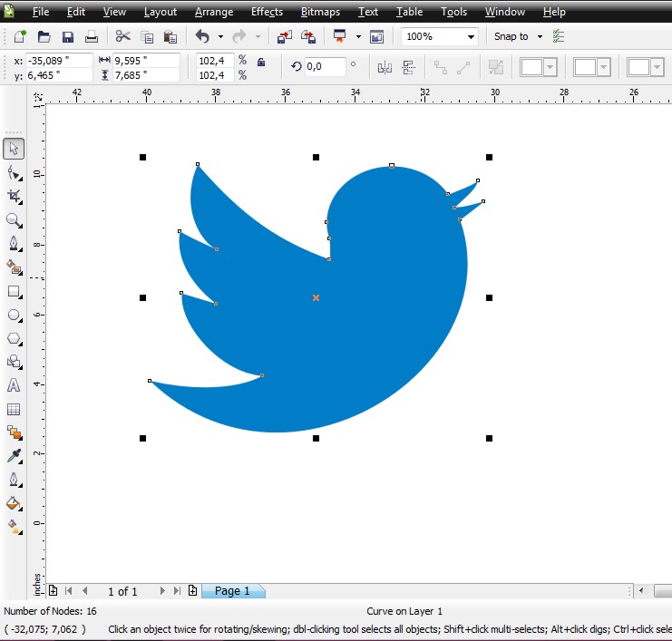Select the Ellipse tool

[15, 316]
